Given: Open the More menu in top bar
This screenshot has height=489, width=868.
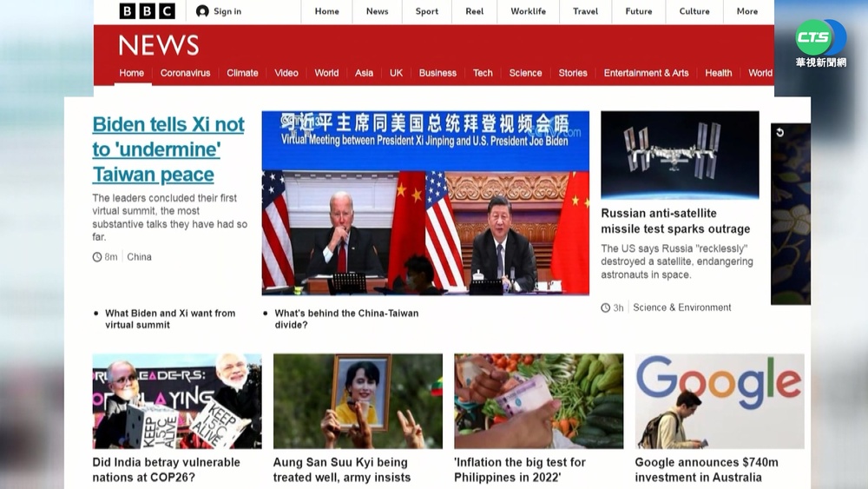Looking at the screenshot, I should (x=746, y=11).
